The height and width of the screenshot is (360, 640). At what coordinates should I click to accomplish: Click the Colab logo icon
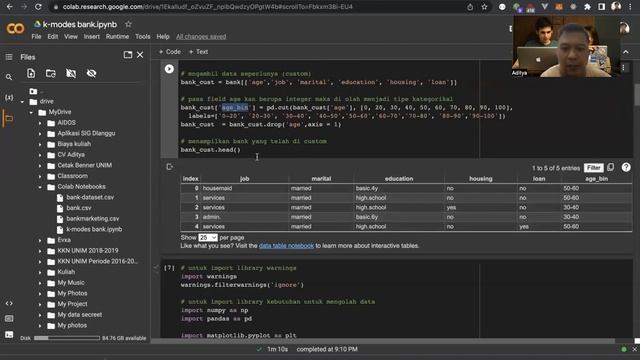point(16,28)
